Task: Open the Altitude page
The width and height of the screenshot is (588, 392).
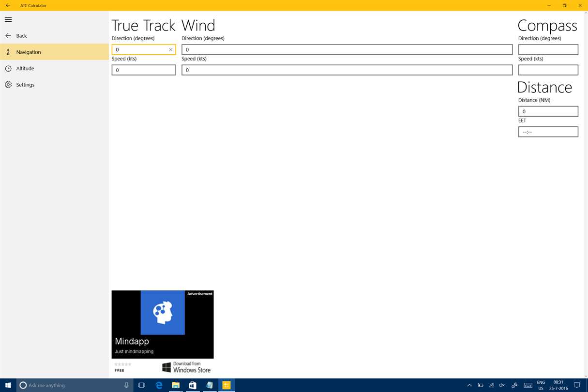Action: (54, 68)
